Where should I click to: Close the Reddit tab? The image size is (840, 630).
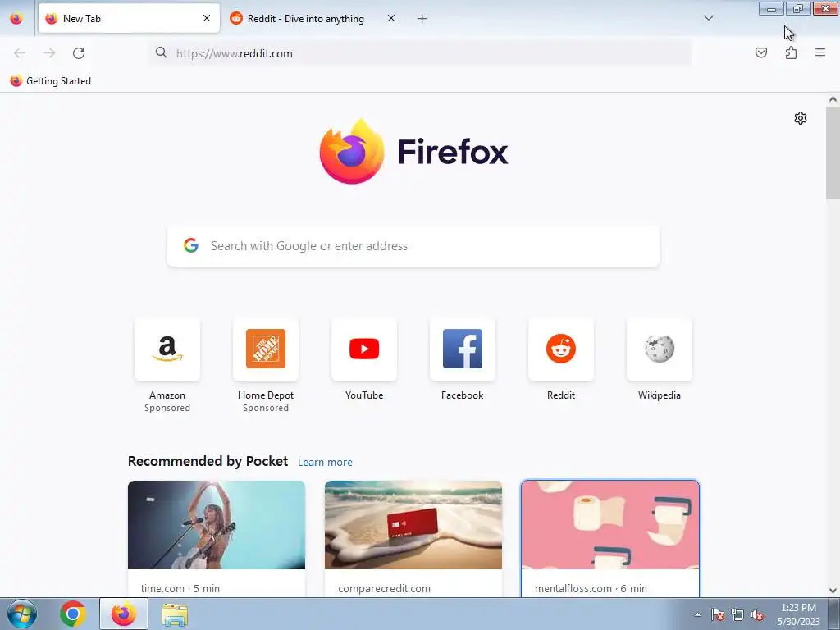391,19
